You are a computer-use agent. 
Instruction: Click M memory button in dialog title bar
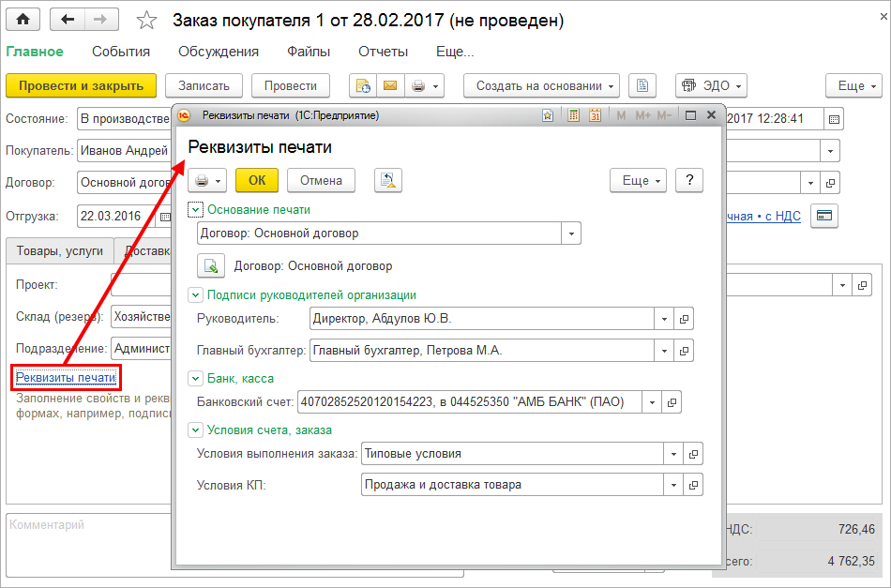click(x=621, y=116)
